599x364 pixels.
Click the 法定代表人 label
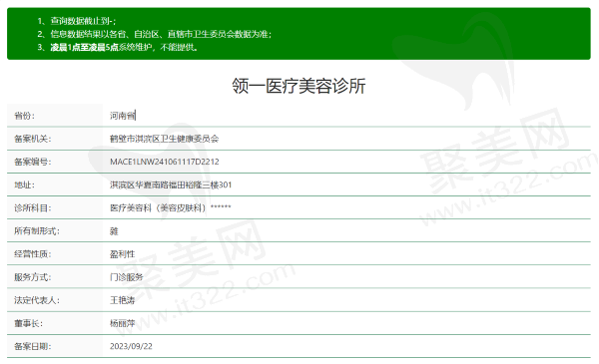tap(37, 300)
